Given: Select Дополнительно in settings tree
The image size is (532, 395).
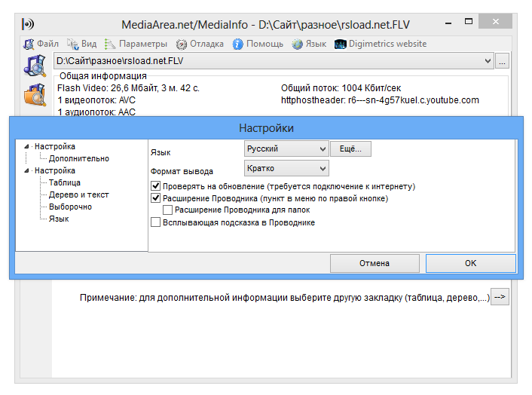Looking at the screenshot, I should pyautogui.click(x=78, y=158).
